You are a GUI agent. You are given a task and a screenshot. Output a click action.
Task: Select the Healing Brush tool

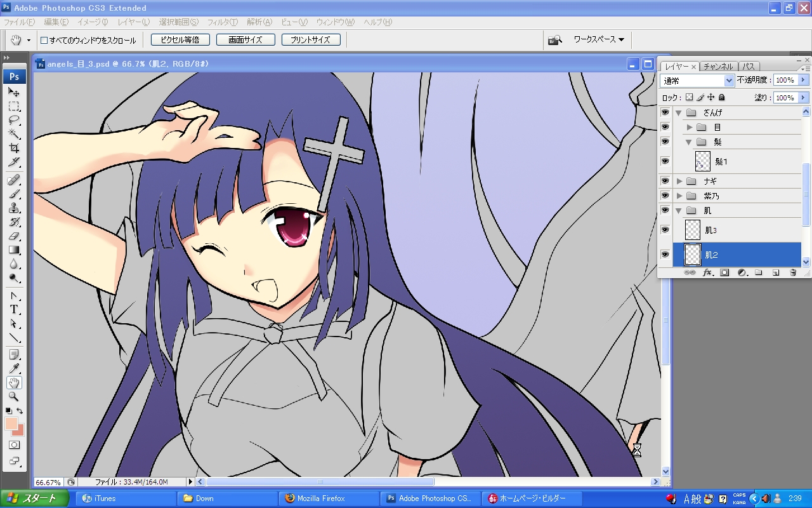point(14,180)
